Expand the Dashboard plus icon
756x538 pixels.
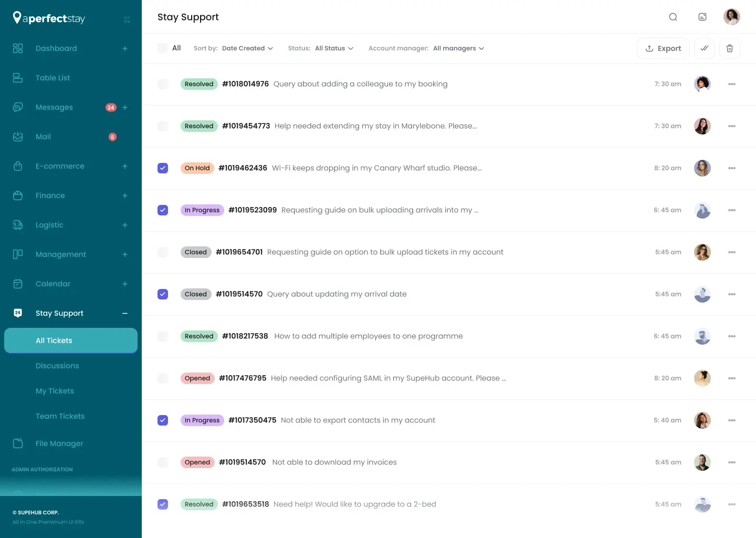125,48
